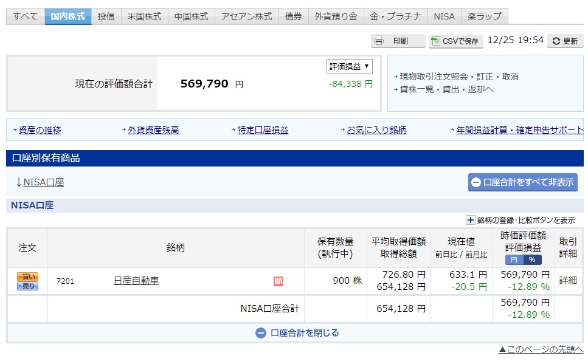Save data with CSVで保存 label
Viewport: 588px width, 364px height.
point(460,41)
